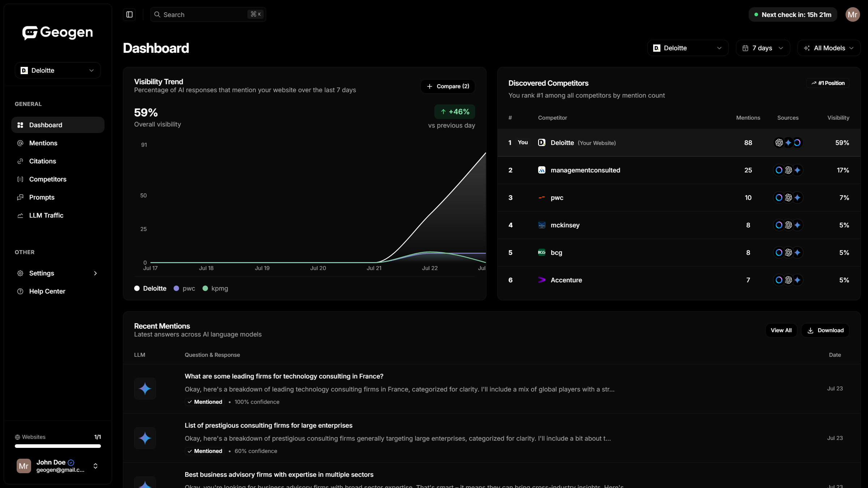
Task: Navigate to Competitors
Action: (58, 179)
